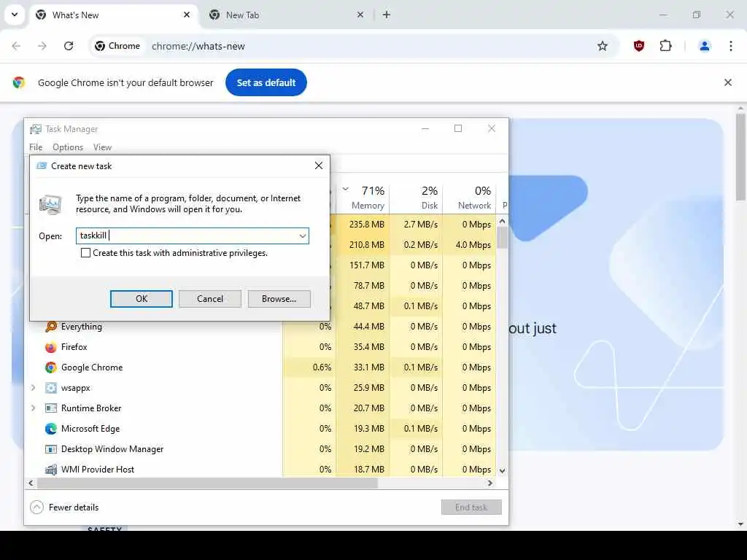This screenshot has height=560, width=747.
Task: Click the wsappx process icon
Action: point(51,388)
